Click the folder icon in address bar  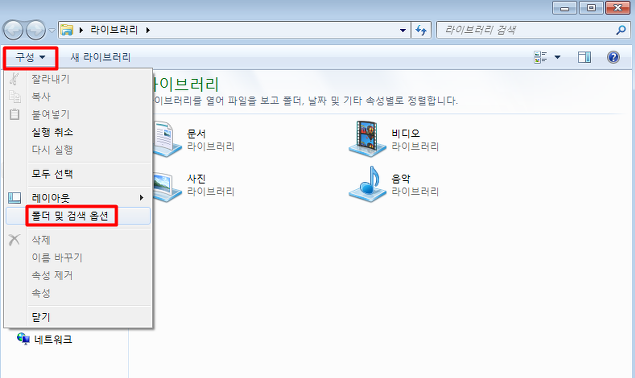[x=66, y=30]
